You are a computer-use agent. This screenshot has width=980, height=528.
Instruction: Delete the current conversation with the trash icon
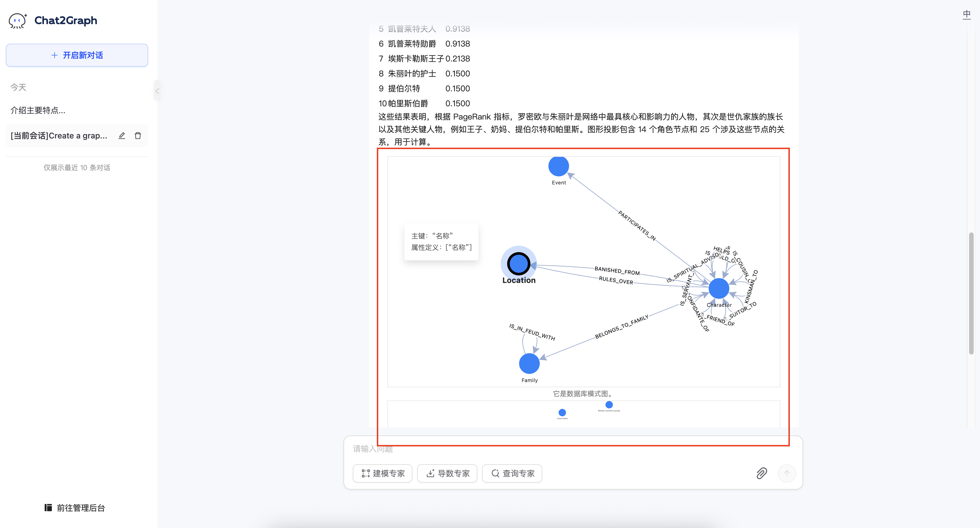[x=138, y=136]
